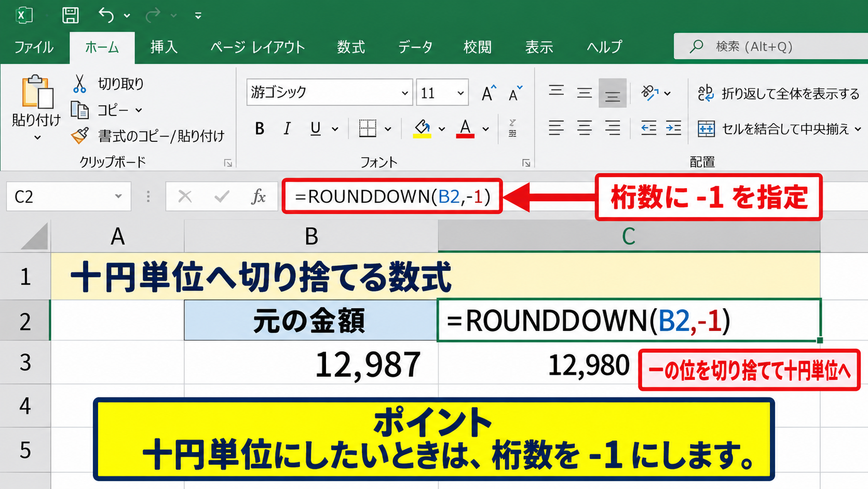Undo the last action
This screenshot has width=868, height=489.
coord(106,15)
